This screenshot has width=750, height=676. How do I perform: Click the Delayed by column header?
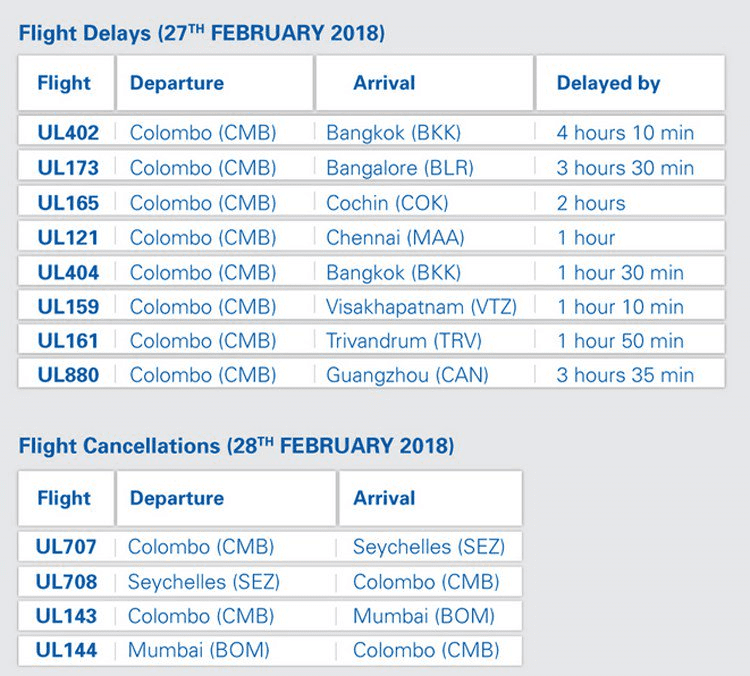pyautogui.click(x=608, y=83)
